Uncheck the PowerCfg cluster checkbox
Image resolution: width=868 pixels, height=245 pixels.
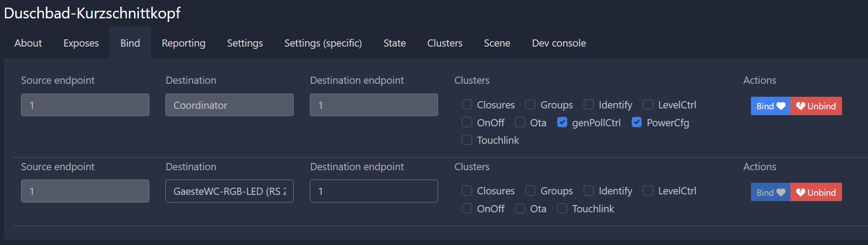(637, 122)
